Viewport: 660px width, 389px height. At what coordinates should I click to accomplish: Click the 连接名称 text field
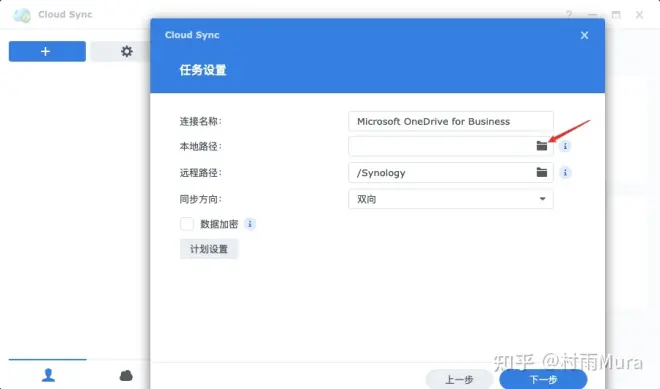(x=451, y=121)
